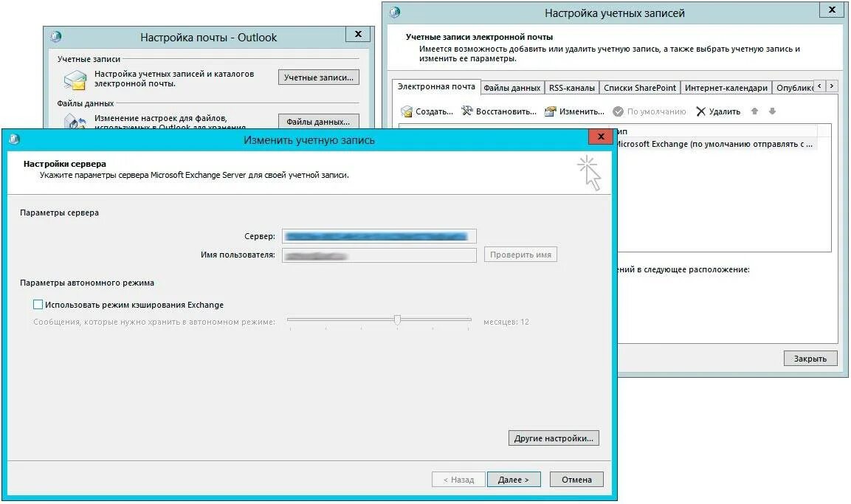The width and height of the screenshot is (851, 504).
Task: Click the Удалить cross icon
Action: point(700,111)
